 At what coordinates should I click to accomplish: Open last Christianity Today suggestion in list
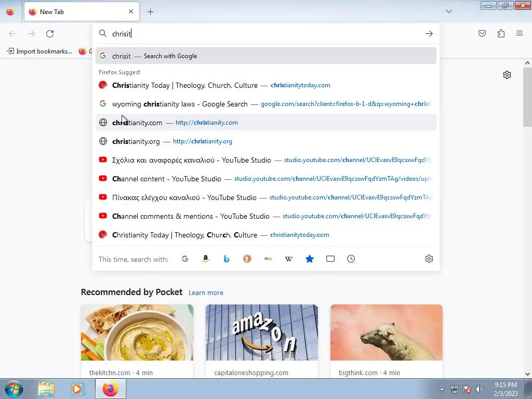click(266, 235)
